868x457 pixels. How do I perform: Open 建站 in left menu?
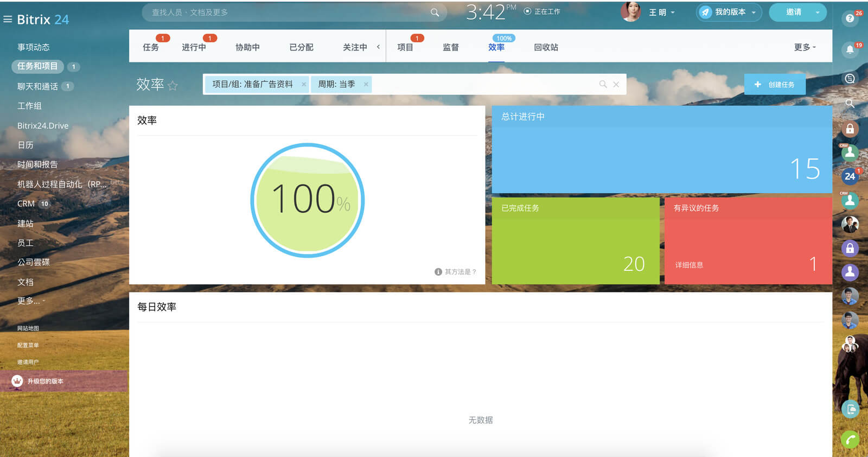tap(25, 223)
